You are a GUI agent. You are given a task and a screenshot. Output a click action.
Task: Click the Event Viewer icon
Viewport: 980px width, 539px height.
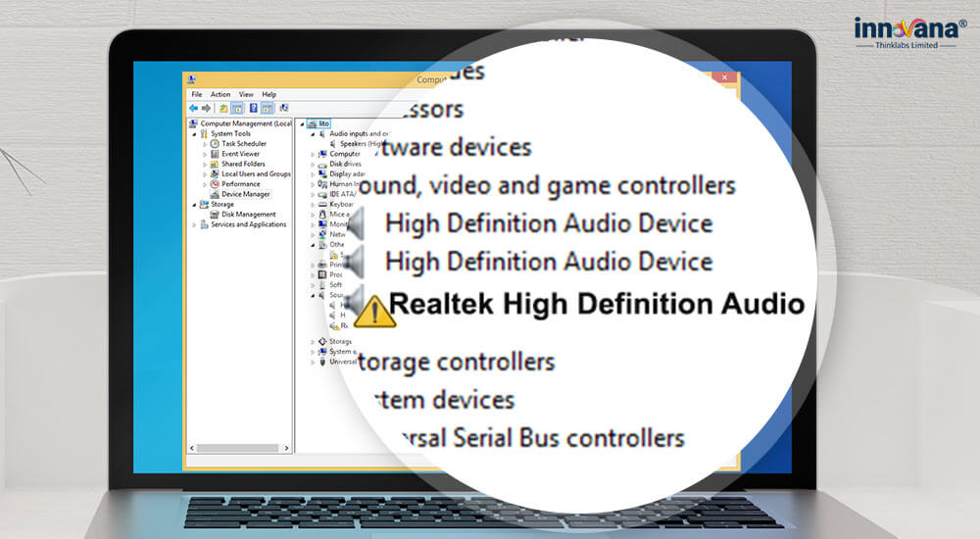pyautogui.click(x=215, y=154)
